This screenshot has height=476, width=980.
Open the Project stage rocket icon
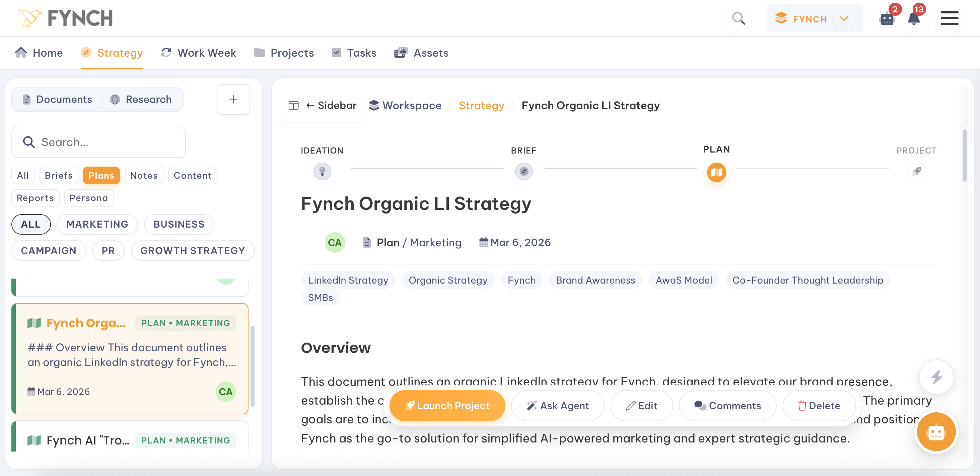coord(917,171)
